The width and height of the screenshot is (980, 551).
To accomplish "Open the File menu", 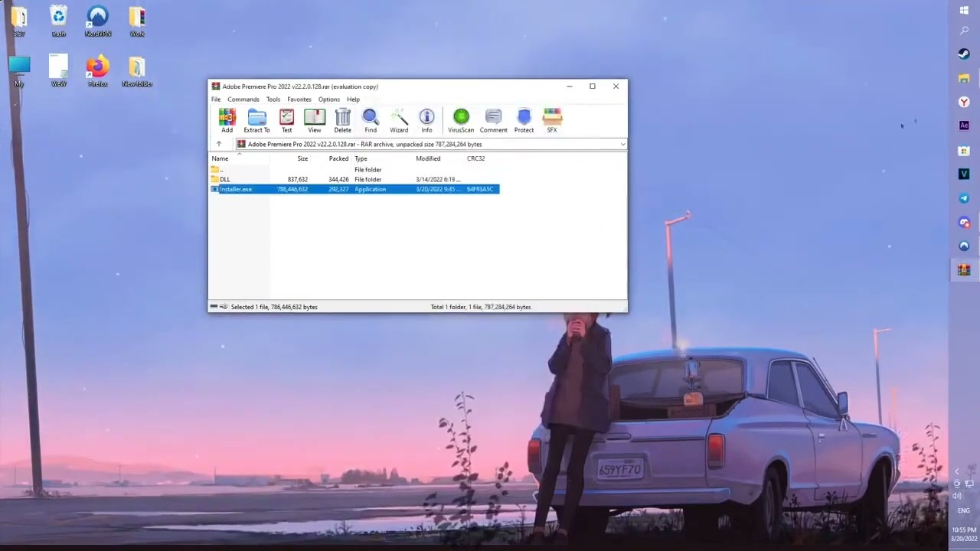I will coord(216,99).
